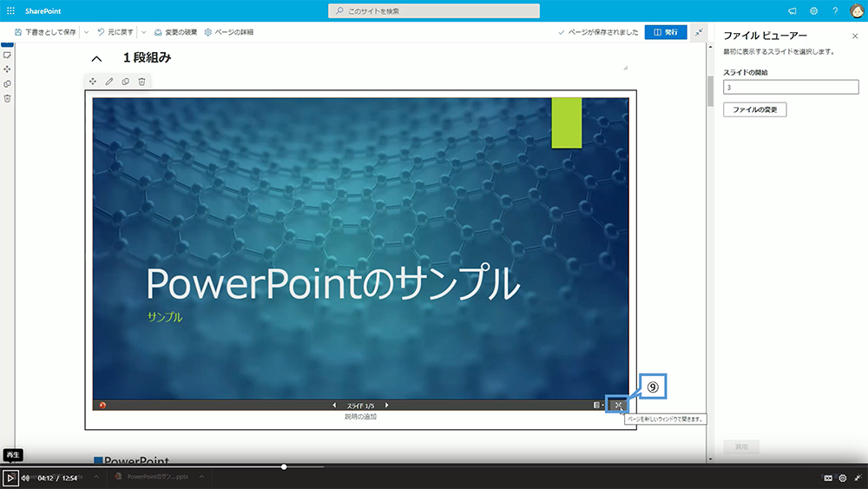Focus the site search box
This screenshot has width=868, height=489.
[x=433, y=11]
